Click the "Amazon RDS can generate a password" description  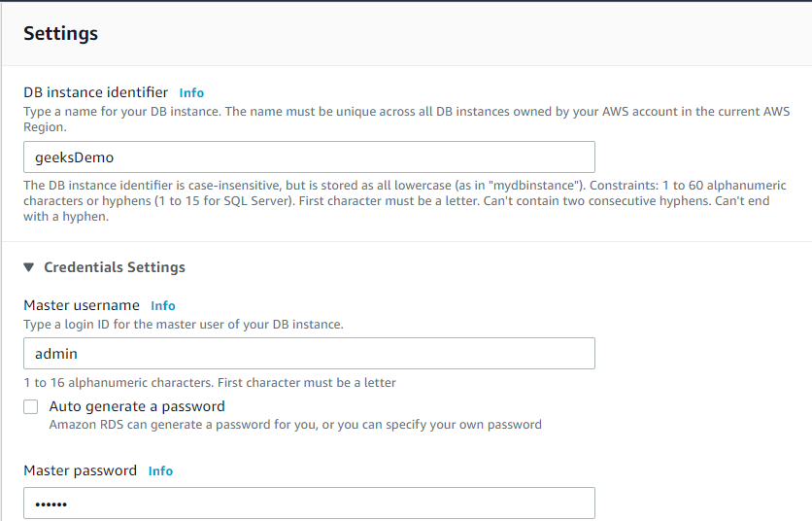295,425
